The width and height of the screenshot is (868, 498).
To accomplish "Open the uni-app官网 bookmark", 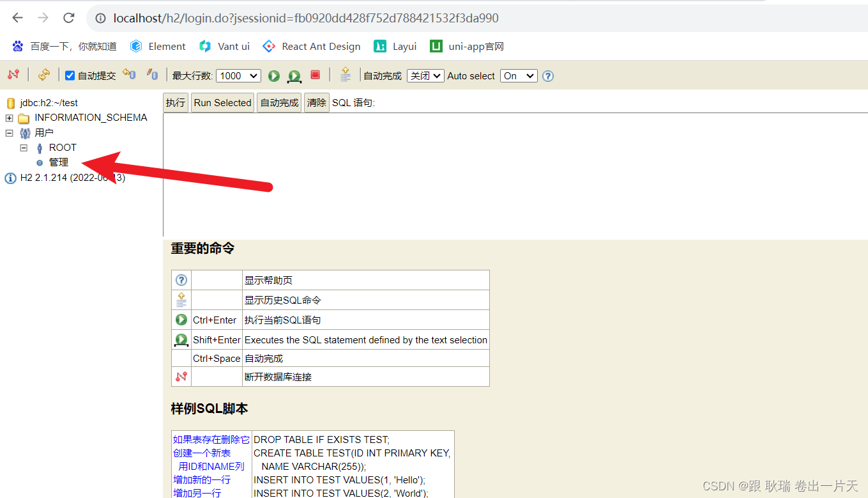I will [x=467, y=46].
